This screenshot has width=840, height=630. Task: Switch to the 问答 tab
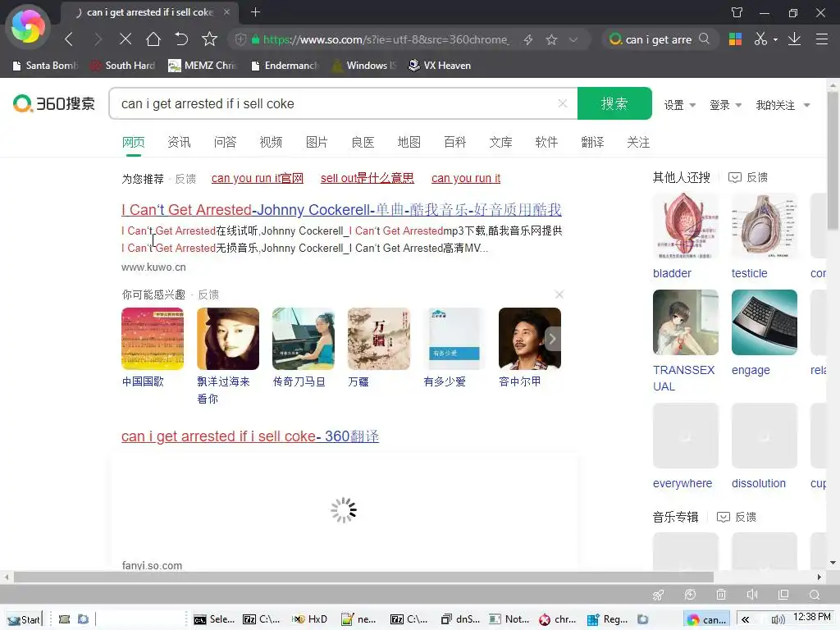point(225,142)
